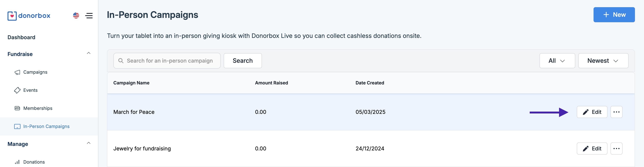Image resolution: width=644 pixels, height=167 pixels.
Task: Click the Events ticket icon
Action: tap(17, 90)
